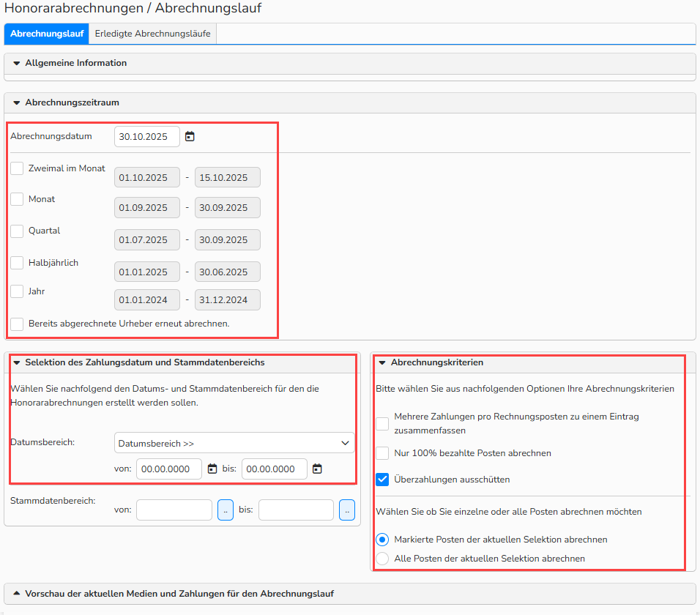Click the Abrechnungsdatum field 30.10.2025

pos(147,137)
